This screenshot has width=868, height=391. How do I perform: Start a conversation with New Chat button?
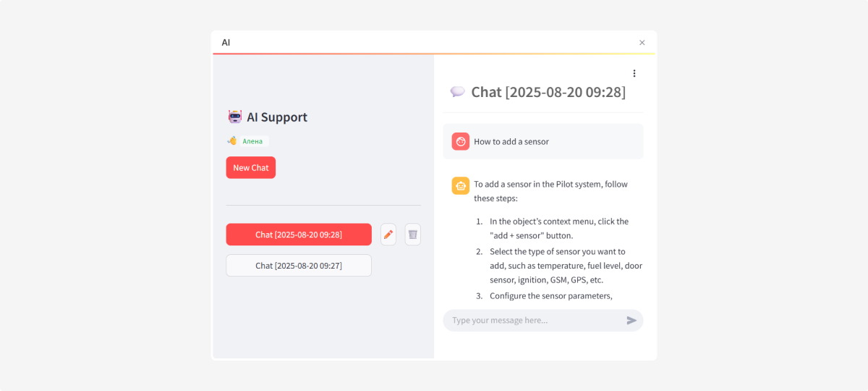(x=250, y=167)
